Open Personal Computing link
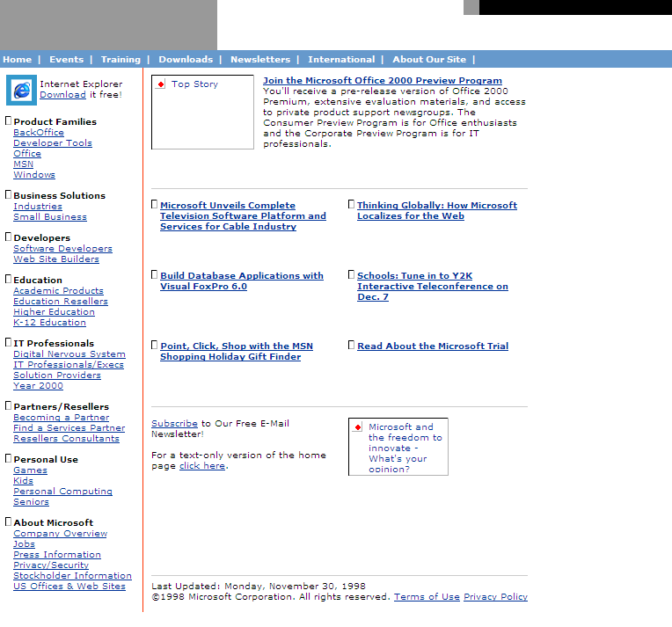The width and height of the screenshot is (672, 627). [x=63, y=492]
